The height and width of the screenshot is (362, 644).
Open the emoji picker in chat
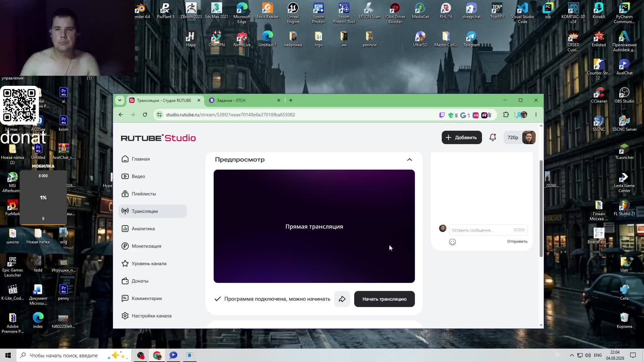452,242
